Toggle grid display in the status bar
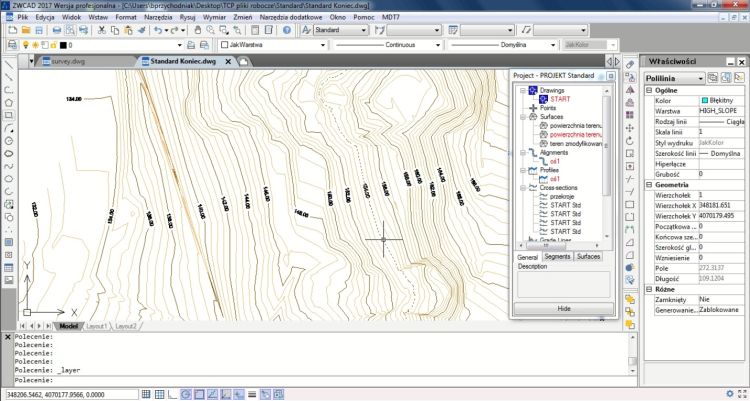 [159, 394]
